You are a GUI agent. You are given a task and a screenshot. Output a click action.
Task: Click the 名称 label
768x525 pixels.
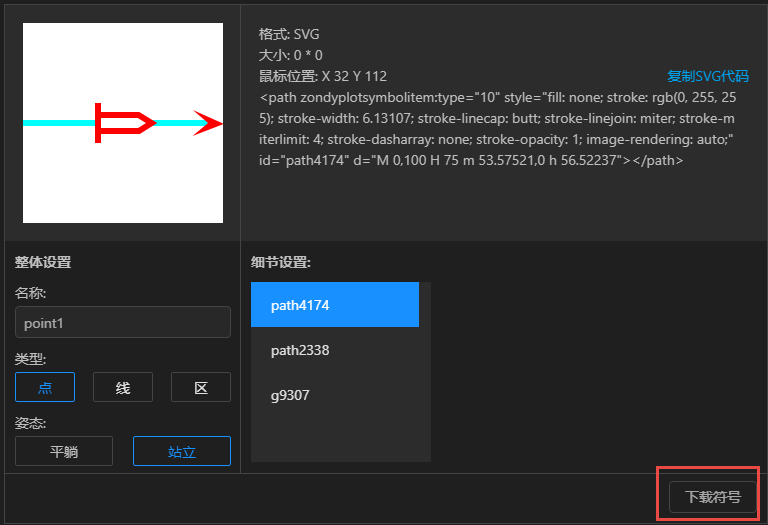pyautogui.click(x=30, y=293)
